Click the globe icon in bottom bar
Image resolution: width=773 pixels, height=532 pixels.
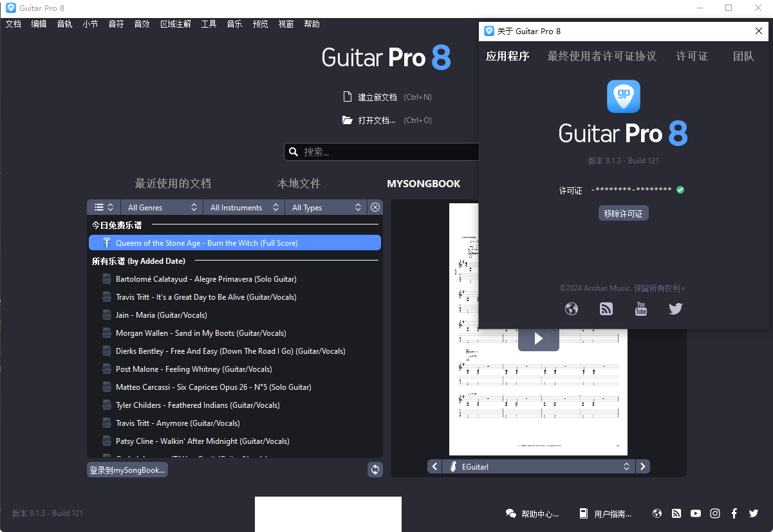(657, 513)
